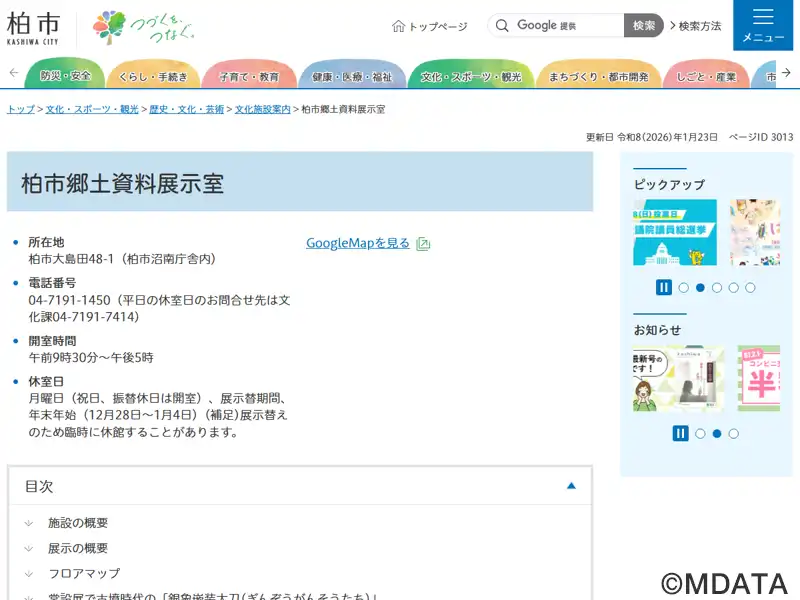Click the phone number 04-7191-1450 text
Image resolution: width=800 pixels, height=600 pixels.
tap(69, 300)
